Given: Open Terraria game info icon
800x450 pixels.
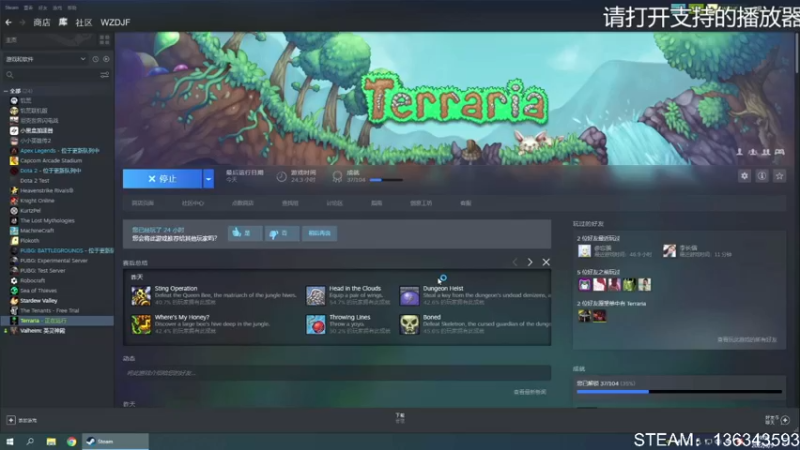Looking at the screenshot, I should 762,176.
